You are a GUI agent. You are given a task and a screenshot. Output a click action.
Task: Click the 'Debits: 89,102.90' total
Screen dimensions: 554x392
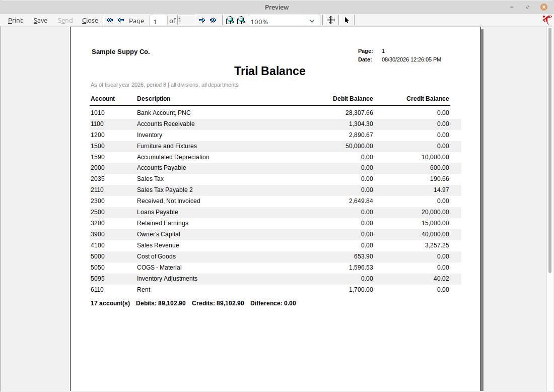(161, 303)
